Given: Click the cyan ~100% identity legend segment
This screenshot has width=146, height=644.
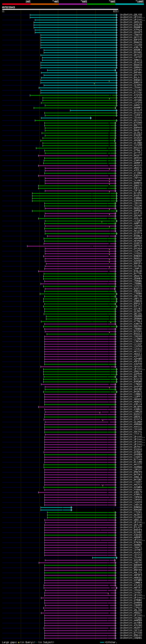Looking at the screenshot, I should (130, 4).
